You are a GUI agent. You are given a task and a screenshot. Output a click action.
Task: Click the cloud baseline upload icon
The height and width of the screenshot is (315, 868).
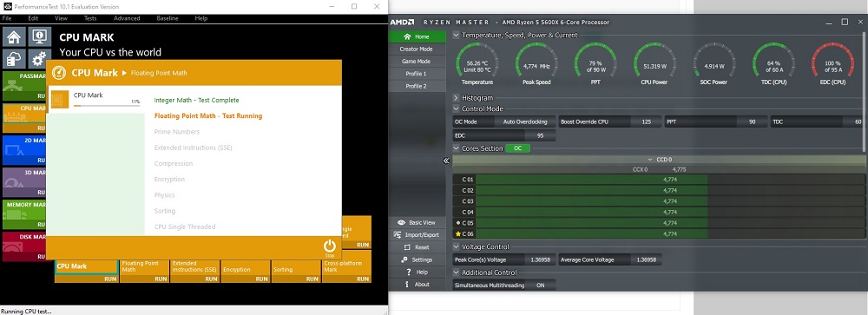click(14, 59)
